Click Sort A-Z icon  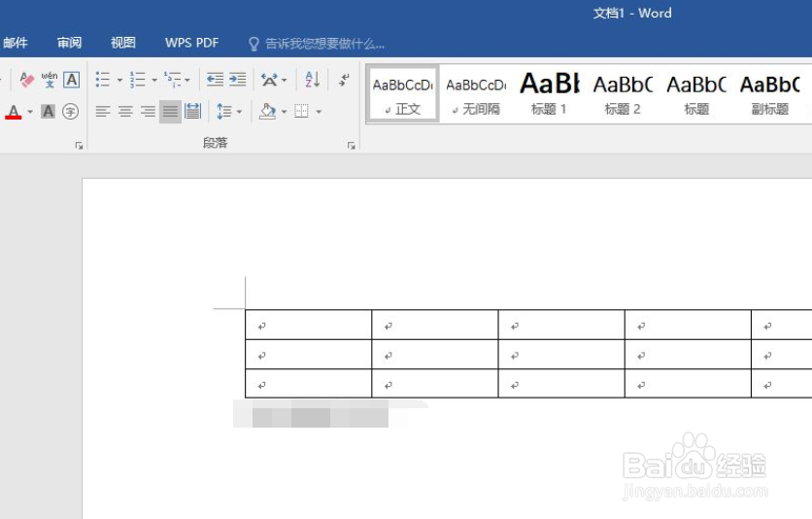point(312,80)
